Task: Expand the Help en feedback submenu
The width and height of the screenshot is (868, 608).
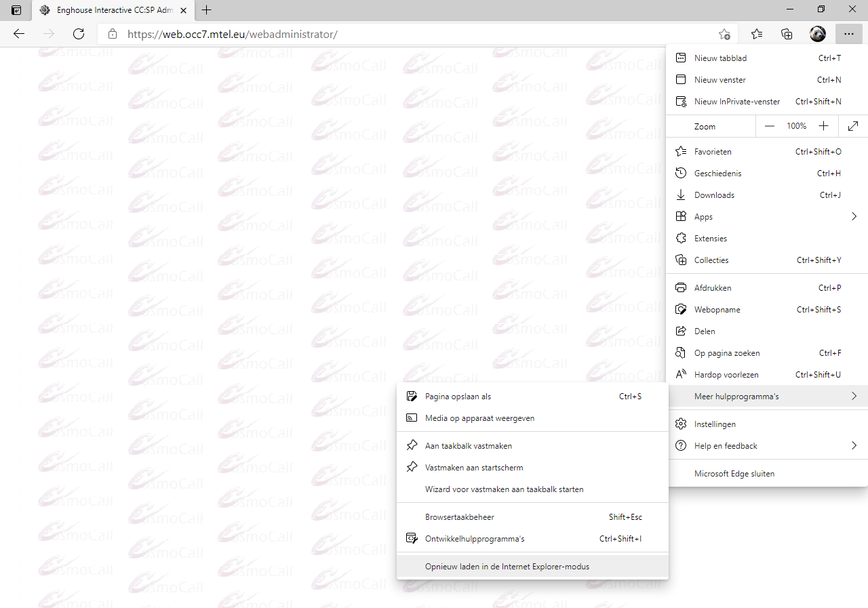Action: (x=766, y=446)
